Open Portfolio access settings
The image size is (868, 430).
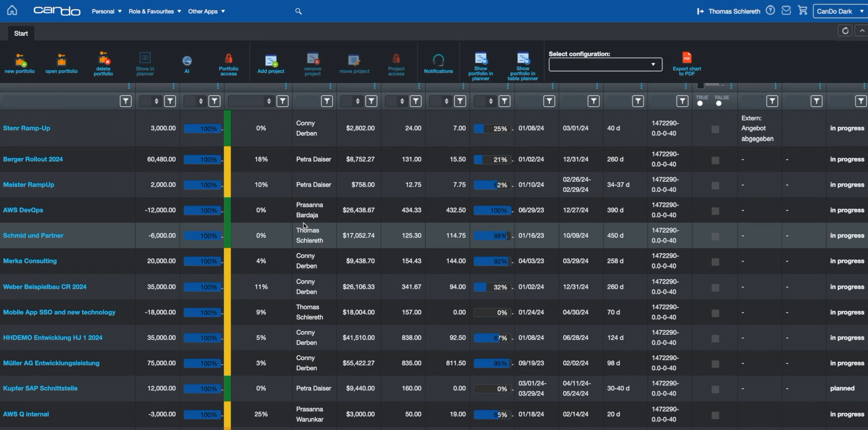click(x=229, y=64)
